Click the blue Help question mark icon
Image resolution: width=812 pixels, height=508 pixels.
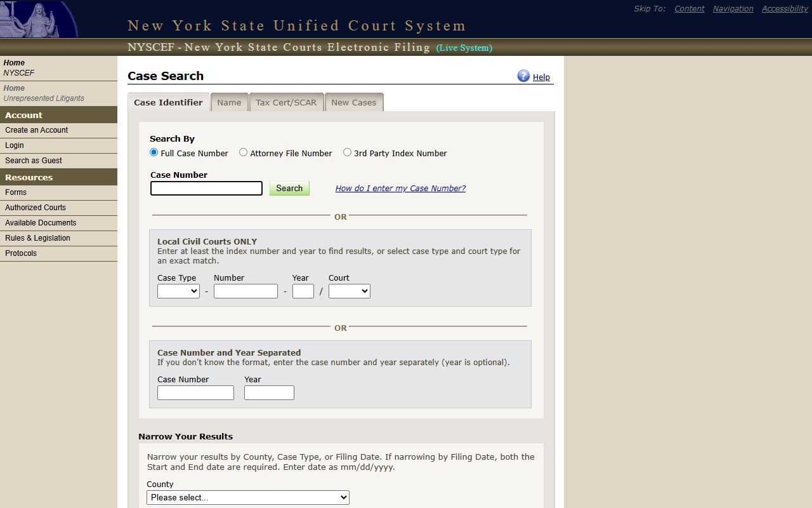tap(523, 76)
